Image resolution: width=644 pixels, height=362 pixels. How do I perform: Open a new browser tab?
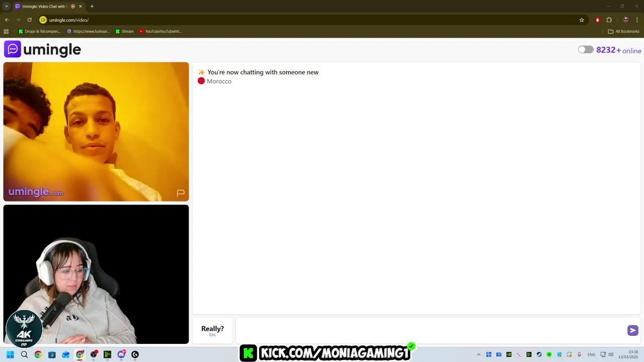92,6
